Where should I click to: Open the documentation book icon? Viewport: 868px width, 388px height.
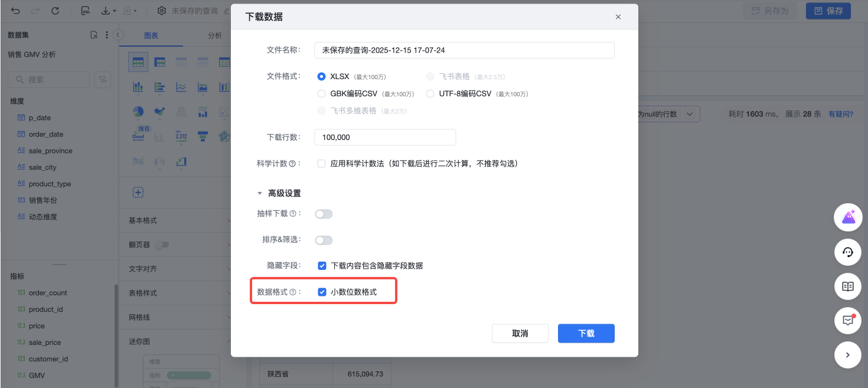tap(848, 286)
